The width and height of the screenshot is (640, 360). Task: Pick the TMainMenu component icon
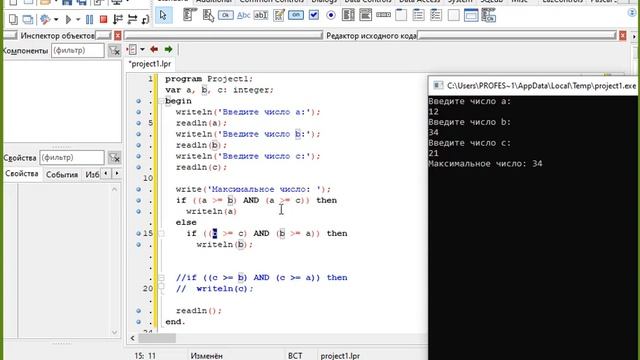click(x=189, y=16)
